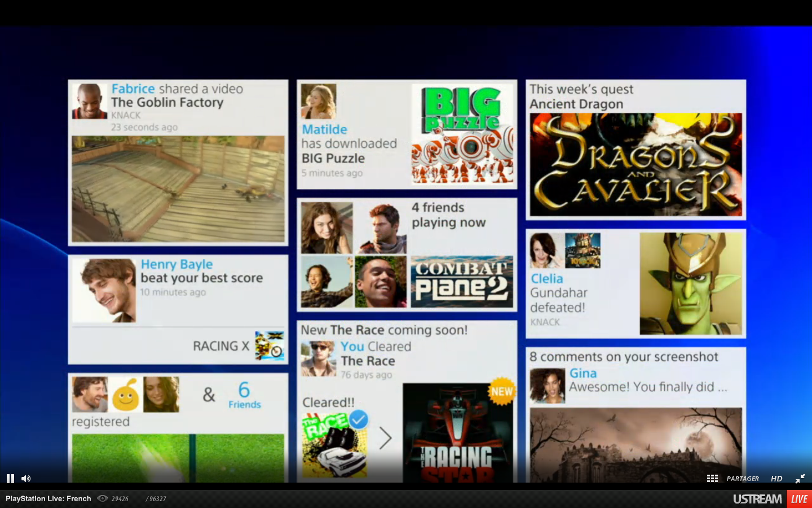
Task: Toggle fullscreen with the shrink arrows
Action: click(801, 479)
